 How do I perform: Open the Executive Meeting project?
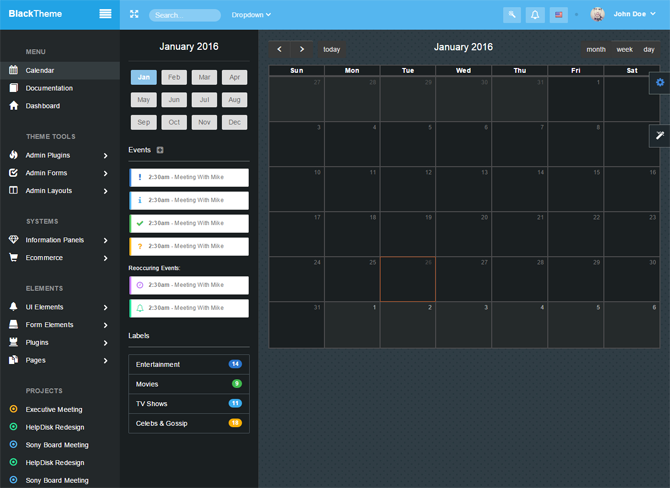coord(54,409)
